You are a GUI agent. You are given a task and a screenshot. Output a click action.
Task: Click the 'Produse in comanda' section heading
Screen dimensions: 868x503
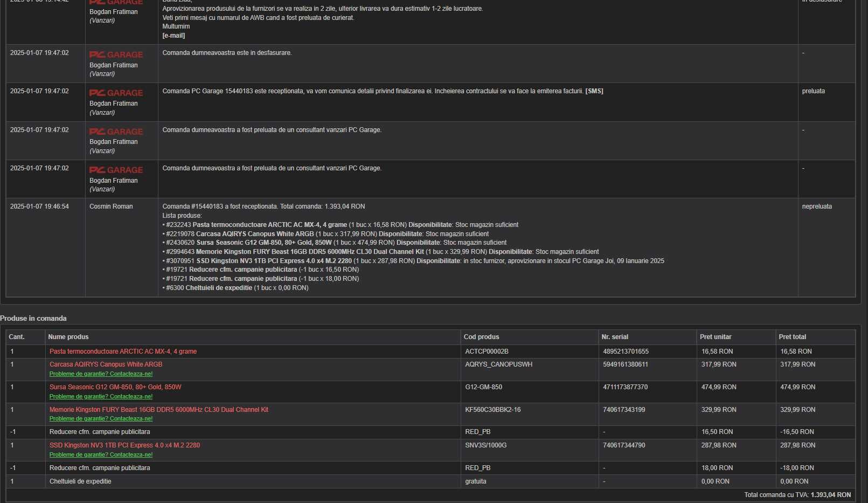(33, 319)
